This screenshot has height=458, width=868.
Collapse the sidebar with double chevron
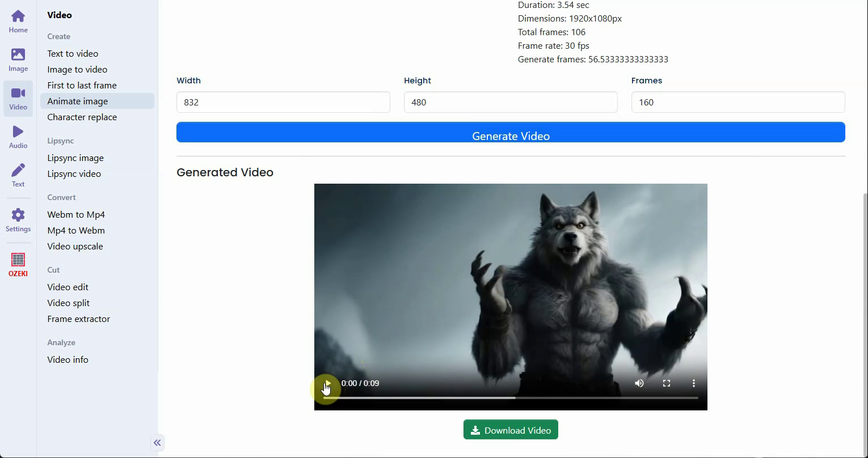tap(157, 443)
